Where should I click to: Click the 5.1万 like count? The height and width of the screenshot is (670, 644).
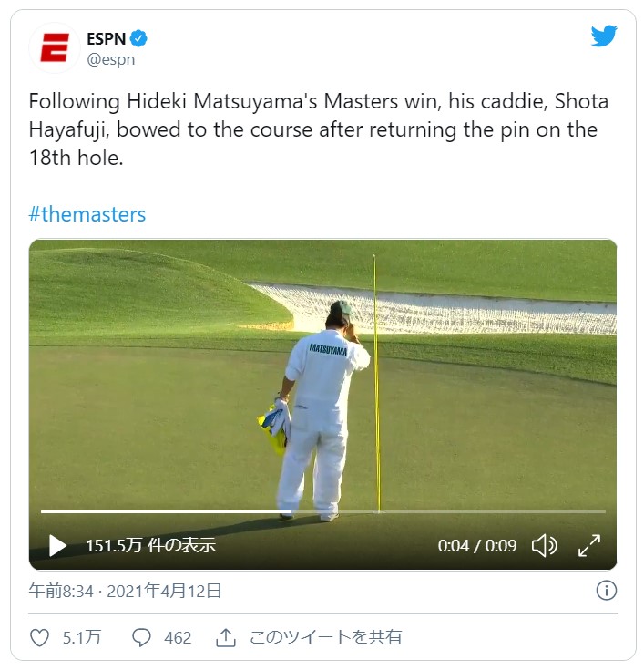click(x=82, y=638)
